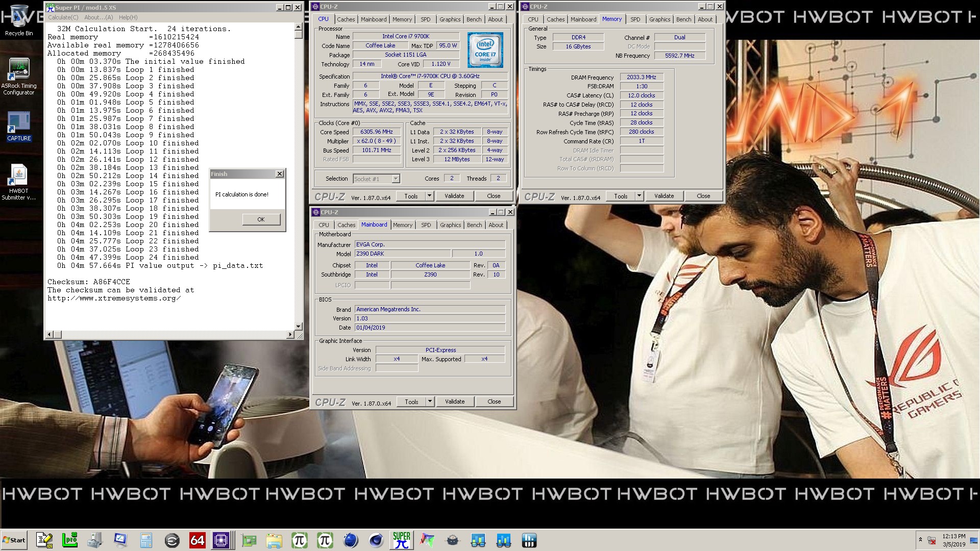Image resolution: width=980 pixels, height=551 pixels.
Task: Click the Intel Core i7 logo in CPU-Z
Action: click(x=485, y=49)
